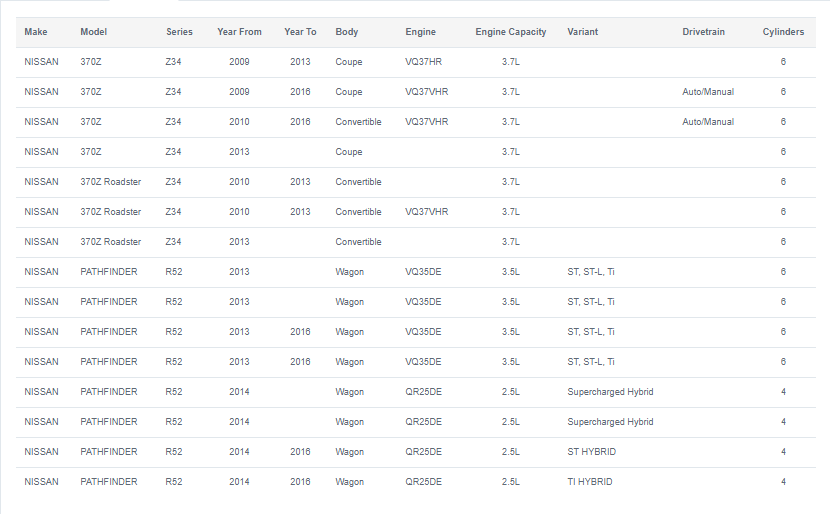Select the Body column header

click(347, 32)
